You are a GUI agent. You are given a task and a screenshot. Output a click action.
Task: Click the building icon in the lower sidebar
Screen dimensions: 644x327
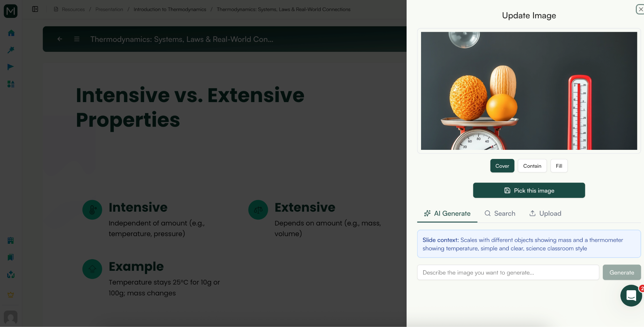[x=10, y=240]
